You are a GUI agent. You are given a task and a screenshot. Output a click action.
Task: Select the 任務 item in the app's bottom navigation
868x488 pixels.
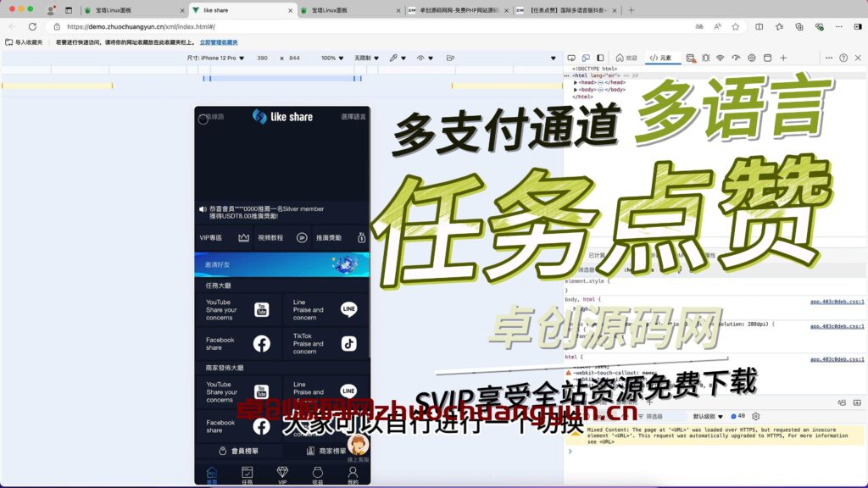click(247, 474)
